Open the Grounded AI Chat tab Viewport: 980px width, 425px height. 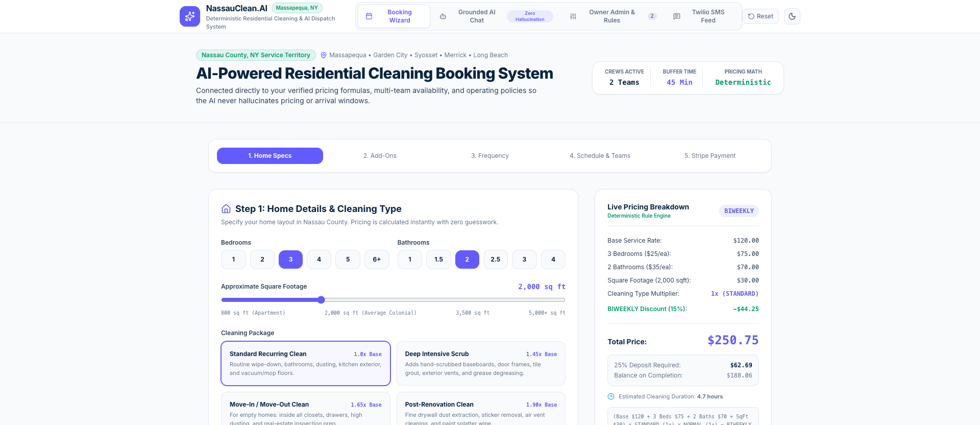click(x=496, y=16)
